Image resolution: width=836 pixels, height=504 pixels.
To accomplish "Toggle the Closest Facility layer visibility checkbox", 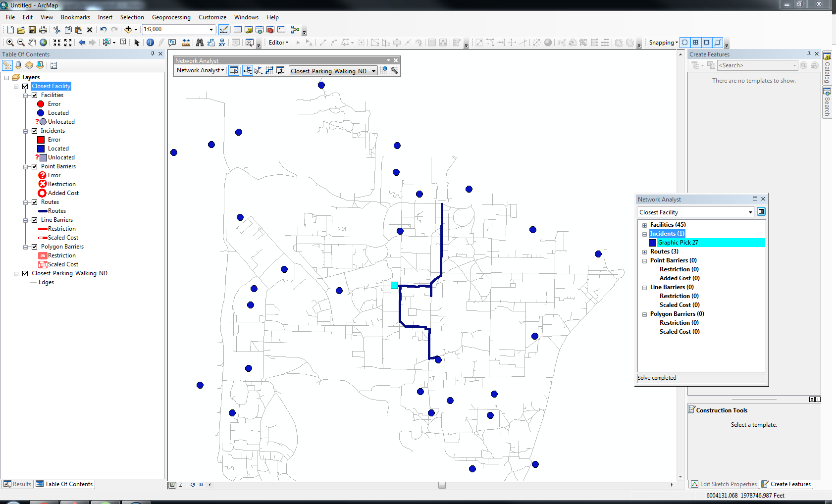I will [25, 86].
